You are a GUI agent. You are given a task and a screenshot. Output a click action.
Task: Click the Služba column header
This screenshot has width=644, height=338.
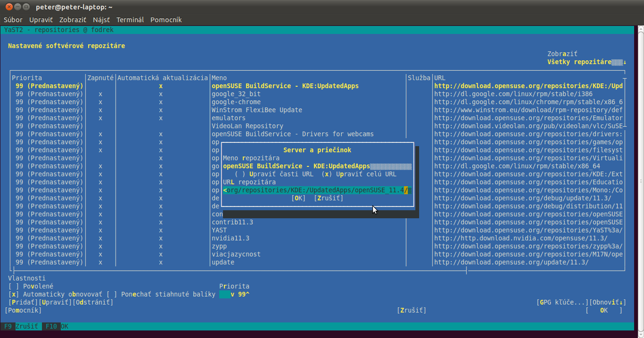click(x=419, y=78)
